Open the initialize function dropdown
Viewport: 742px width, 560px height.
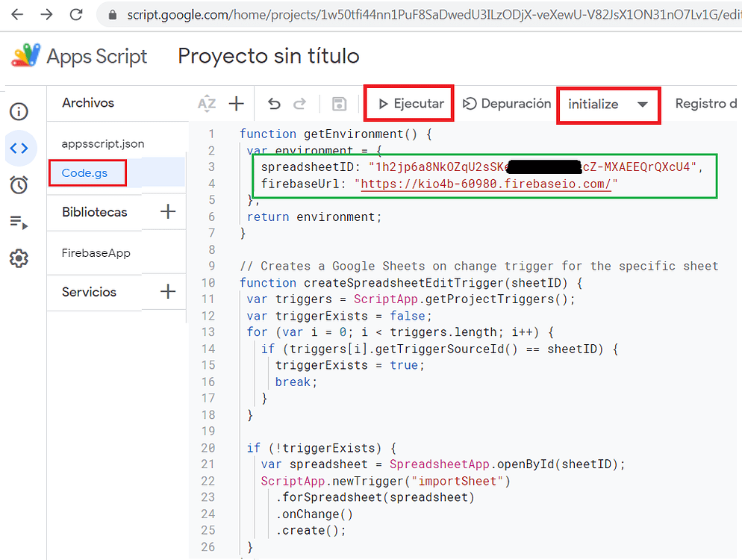tap(608, 105)
